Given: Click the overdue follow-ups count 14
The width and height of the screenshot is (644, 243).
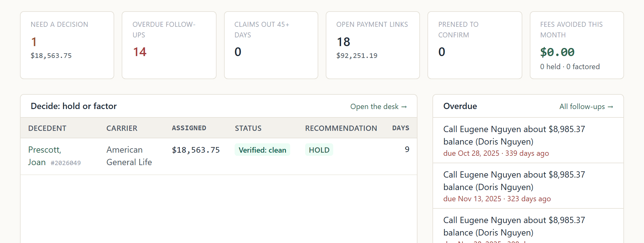Looking at the screenshot, I should click(x=139, y=52).
